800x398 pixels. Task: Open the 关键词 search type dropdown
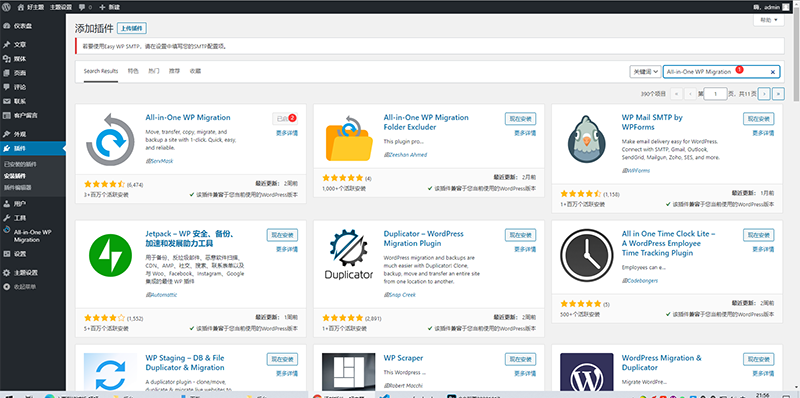coord(645,72)
